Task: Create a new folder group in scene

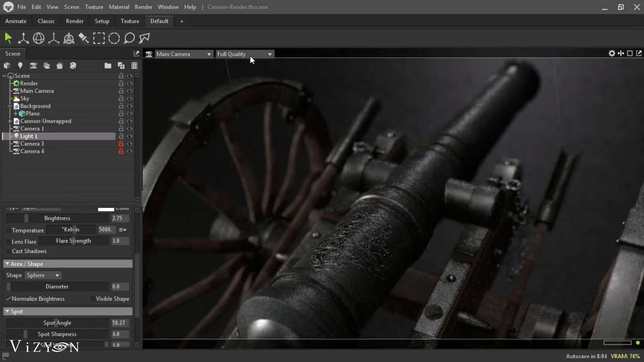Action: (x=108, y=66)
